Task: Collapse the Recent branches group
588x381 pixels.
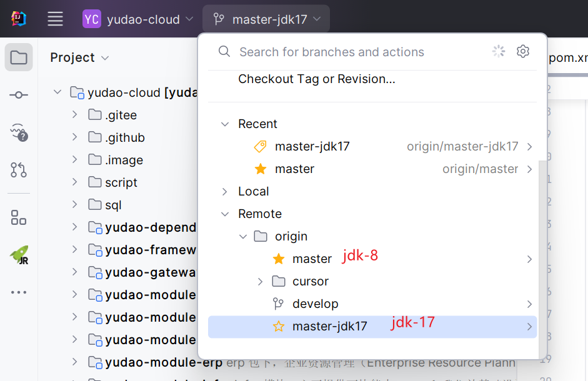Action: [224, 124]
